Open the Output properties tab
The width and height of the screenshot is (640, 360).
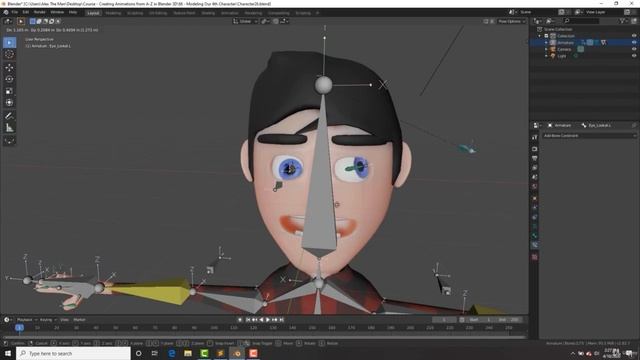[x=535, y=158]
